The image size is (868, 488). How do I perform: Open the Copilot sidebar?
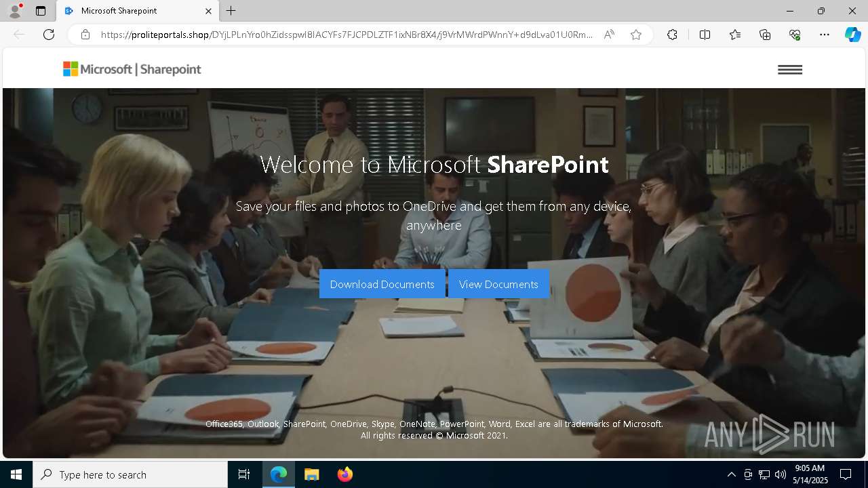(x=852, y=35)
